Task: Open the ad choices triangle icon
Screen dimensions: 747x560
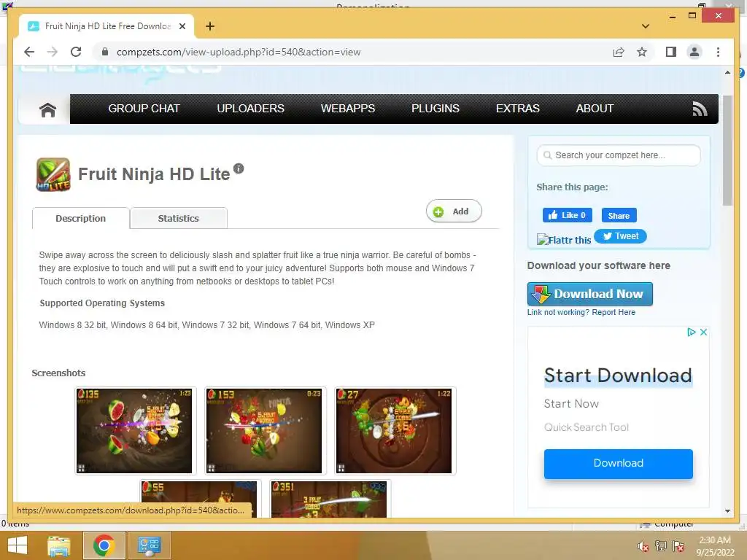Action: pyautogui.click(x=692, y=332)
